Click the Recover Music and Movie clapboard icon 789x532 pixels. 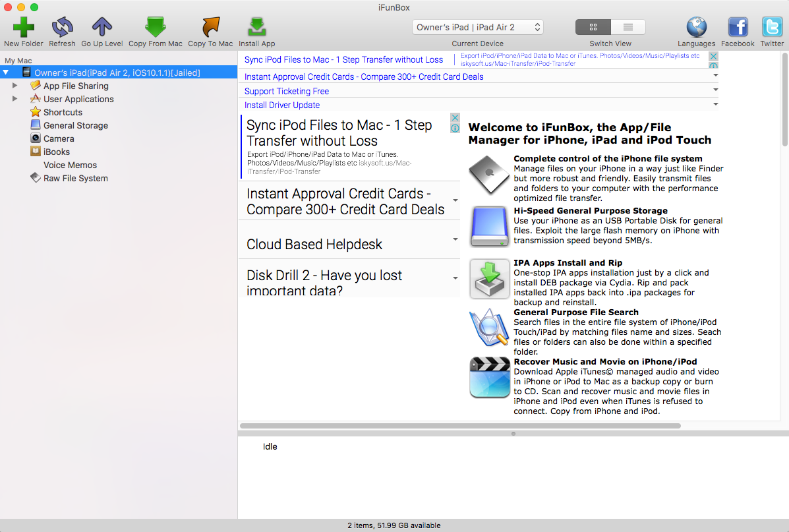click(489, 378)
